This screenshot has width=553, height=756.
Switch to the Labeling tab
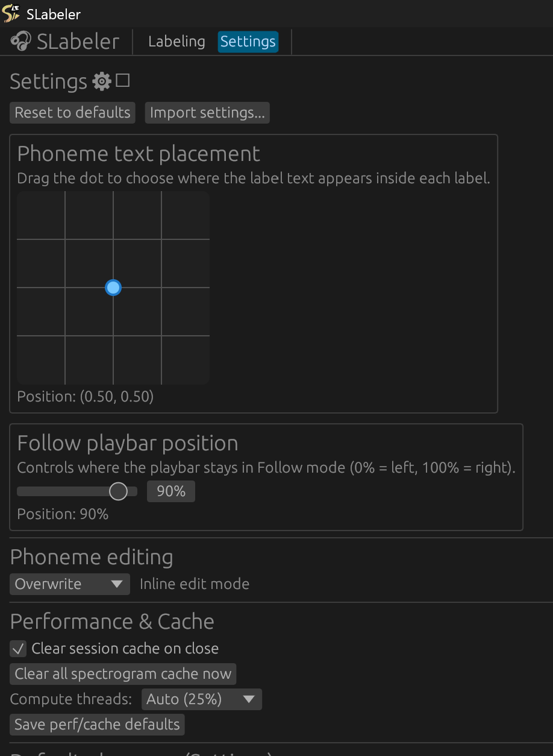[177, 42]
